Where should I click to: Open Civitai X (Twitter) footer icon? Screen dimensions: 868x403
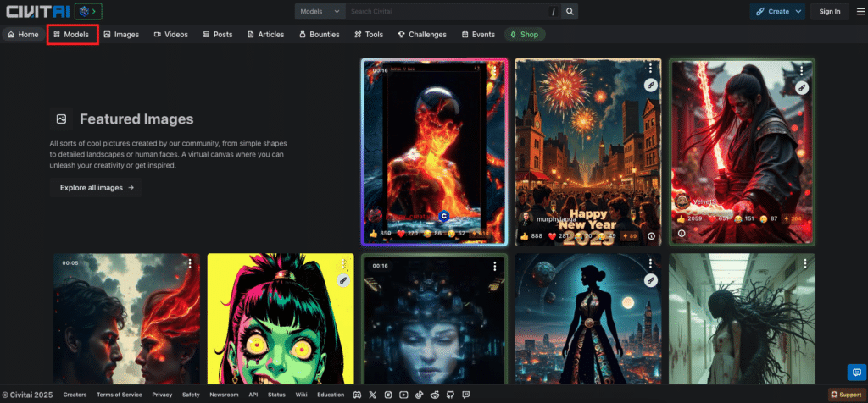[x=373, y=395]
